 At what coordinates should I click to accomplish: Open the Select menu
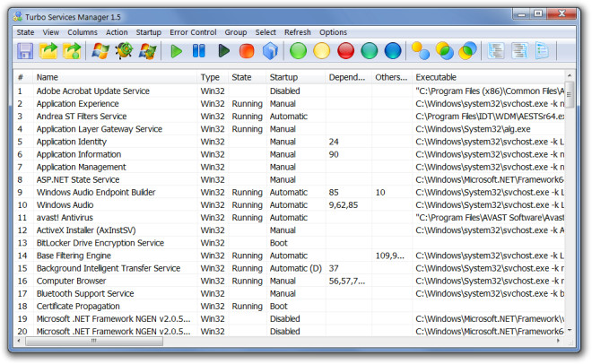point(266,32)
